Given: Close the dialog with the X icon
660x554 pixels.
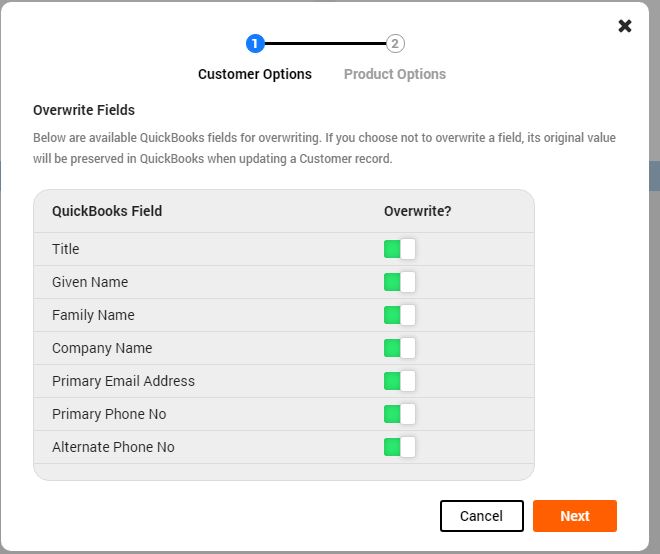Looking at the screenshot, I should click(x=625, y=26).
